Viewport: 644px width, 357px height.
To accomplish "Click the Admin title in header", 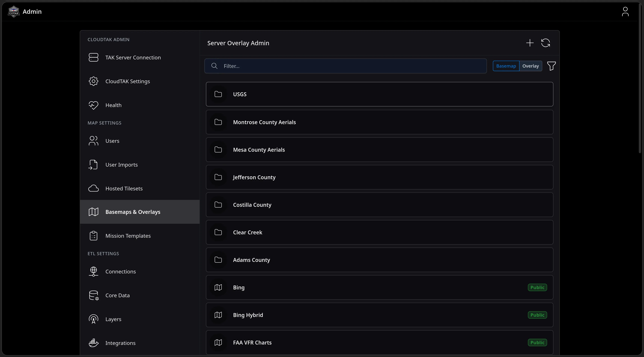I will (x=32, y=12).
